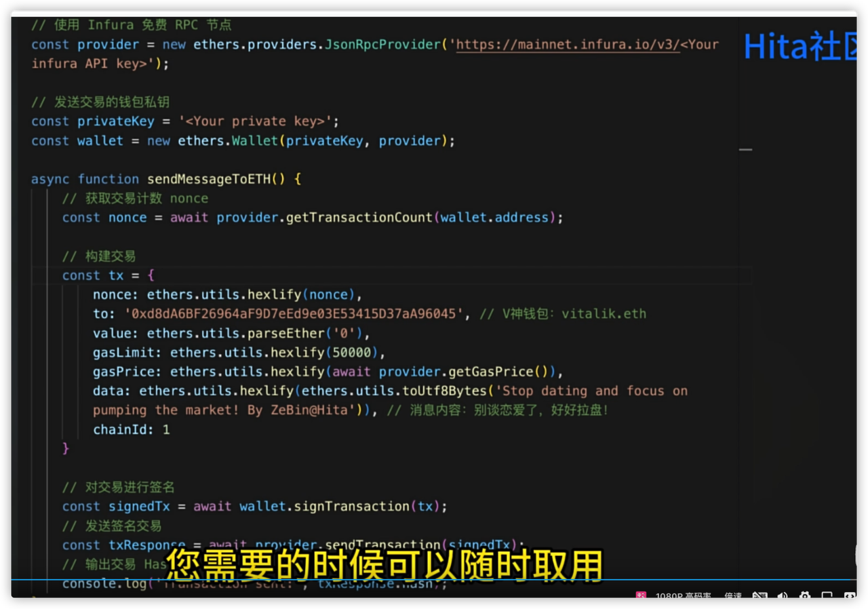The width and height of the screenshot is (868, 609).
Task: Click the chainId: 1 line
Action: [x=131, y=430]
